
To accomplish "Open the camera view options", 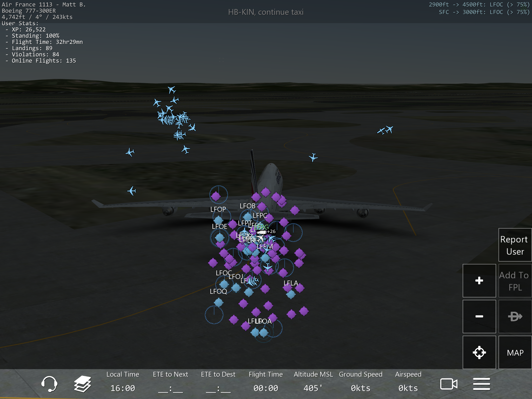I will point(449,384).
